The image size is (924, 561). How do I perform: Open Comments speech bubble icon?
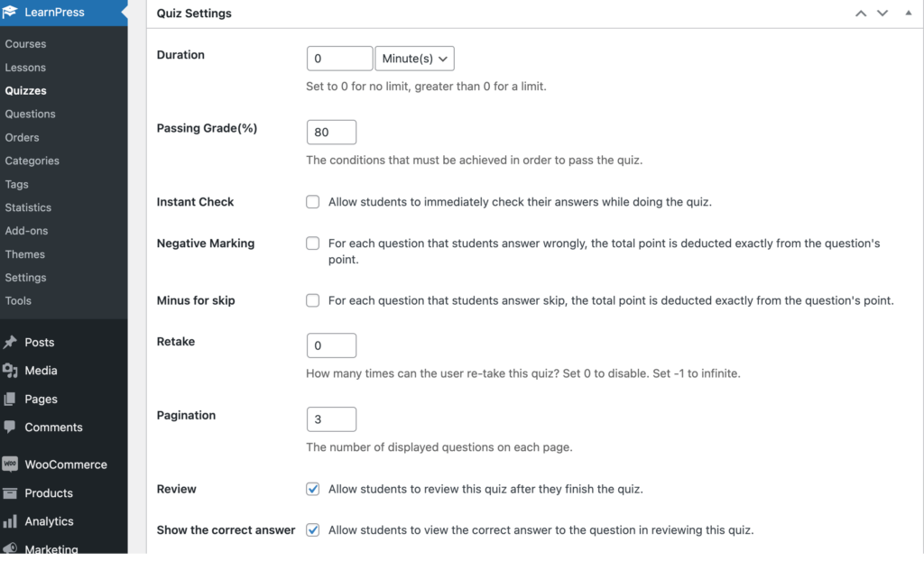coord(10,428)
